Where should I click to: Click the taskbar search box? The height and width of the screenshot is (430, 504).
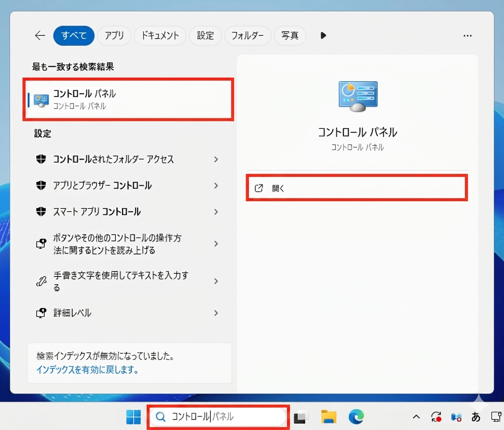point(218,417)
